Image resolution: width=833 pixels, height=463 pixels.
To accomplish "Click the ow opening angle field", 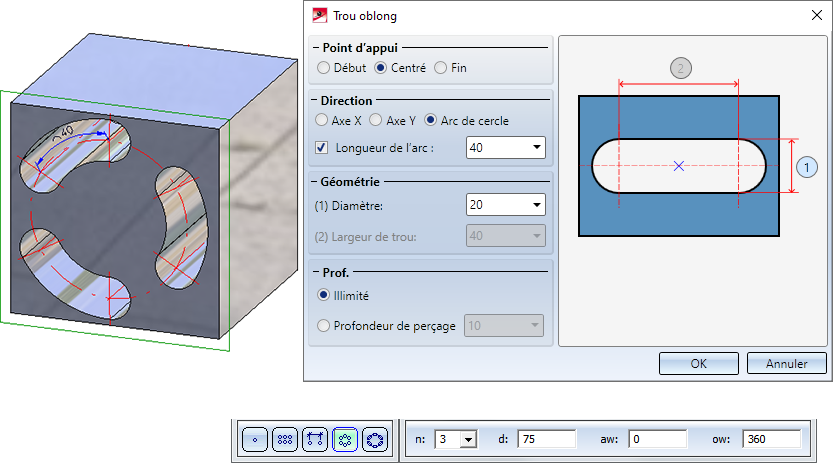I will click(771, 439).
